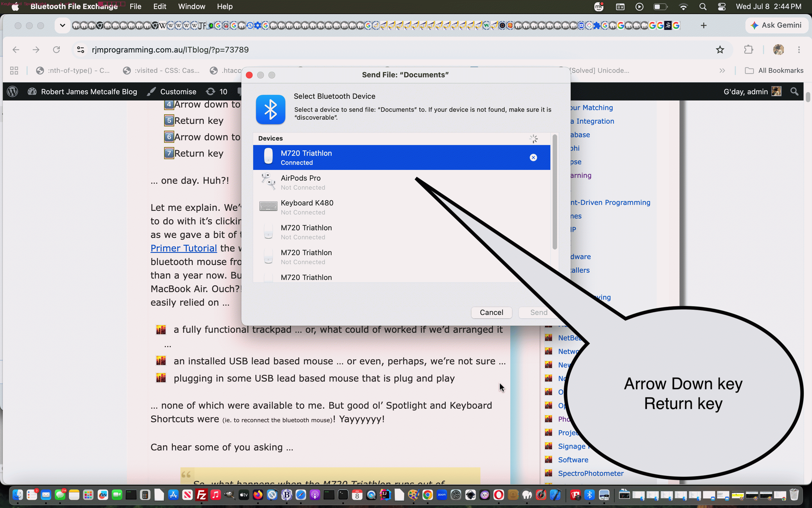
Task: Open the SpectroPhotometer category link
Action: [x=591, y=473]
